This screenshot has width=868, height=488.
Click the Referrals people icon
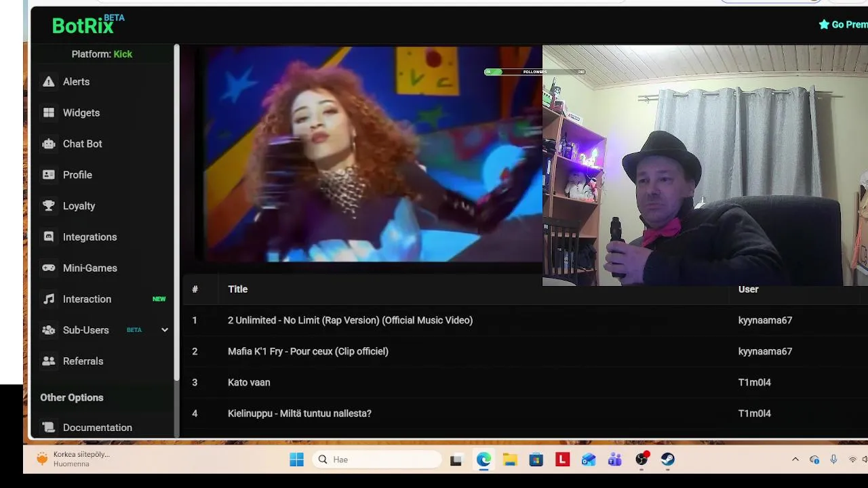48,361
